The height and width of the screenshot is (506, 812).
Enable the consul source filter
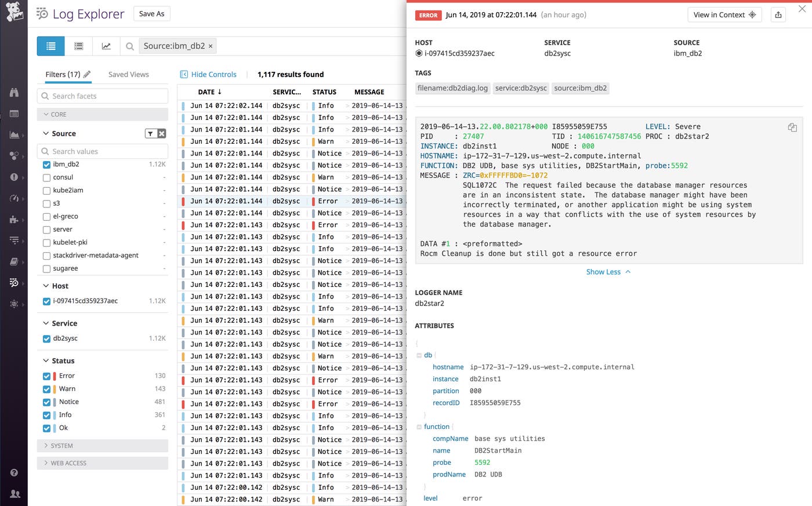click(46, 177)
